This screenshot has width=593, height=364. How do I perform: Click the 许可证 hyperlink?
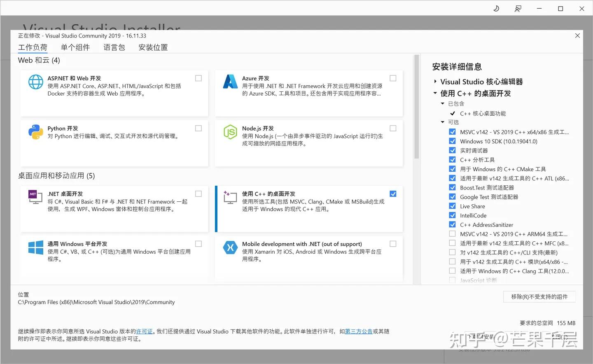[x=144, y=331]
